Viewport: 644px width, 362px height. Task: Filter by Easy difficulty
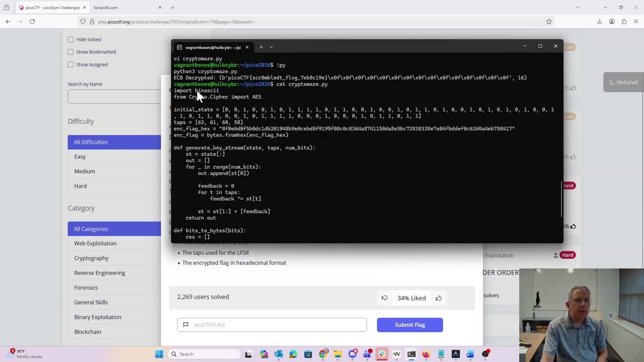click(114, 157)
